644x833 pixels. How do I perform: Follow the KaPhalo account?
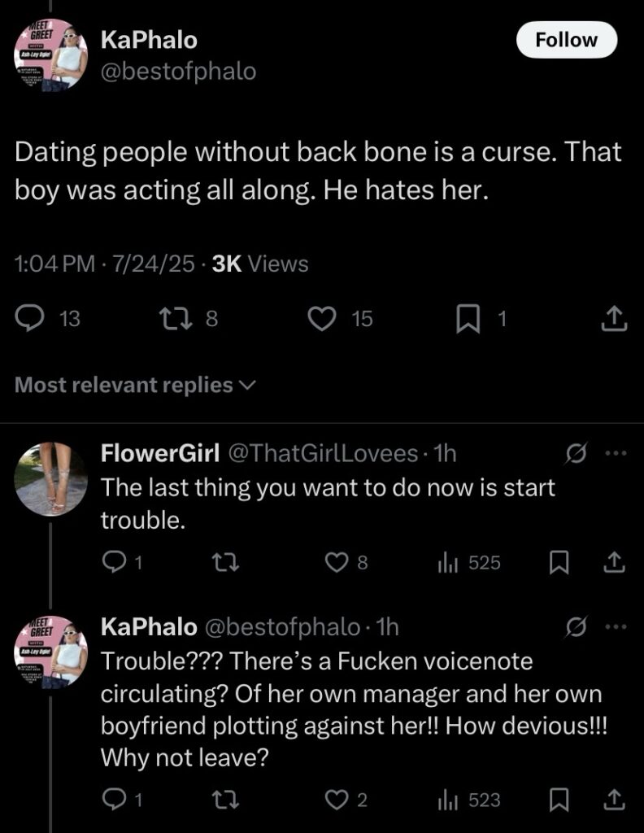pyautogui.click(x=567, y=40)
